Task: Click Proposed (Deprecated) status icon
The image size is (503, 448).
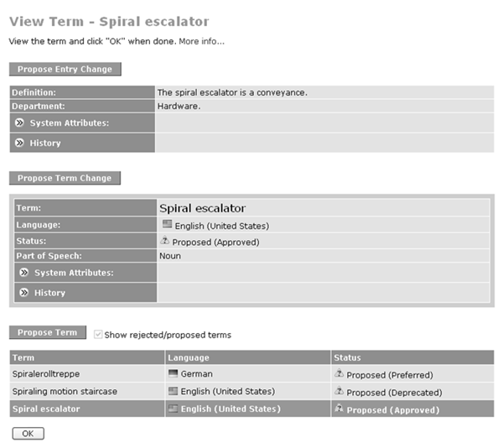Action: [339, 391]
